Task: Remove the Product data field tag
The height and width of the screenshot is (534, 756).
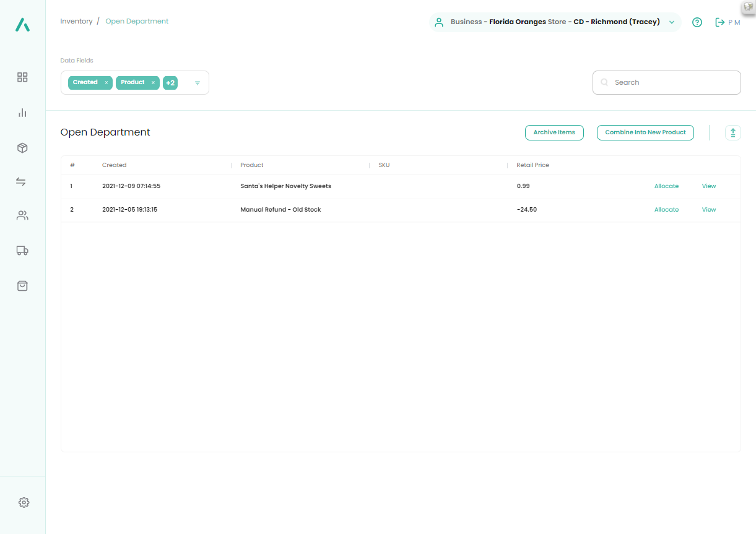Action: pyautogui.click(x=153, y=83)
